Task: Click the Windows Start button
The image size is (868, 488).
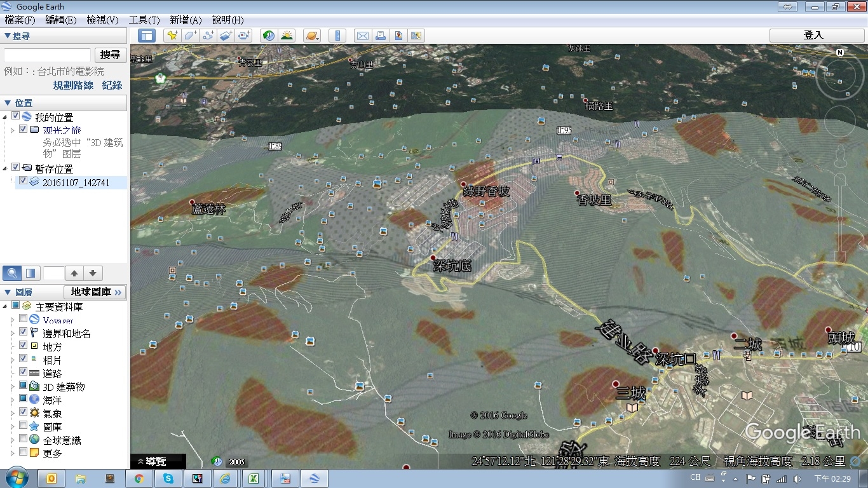Action: pos(16,478)
